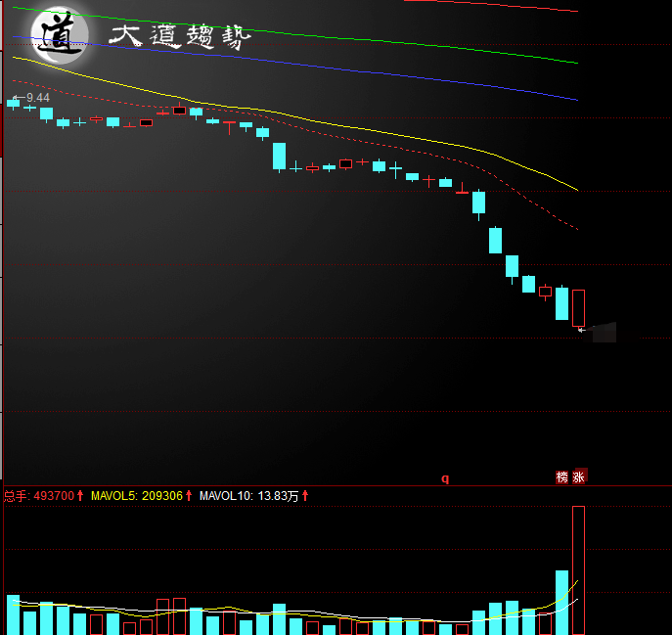672x635 pixels.
Task: Select the MAVOL5 indicator label
Action: coord(115,496)
